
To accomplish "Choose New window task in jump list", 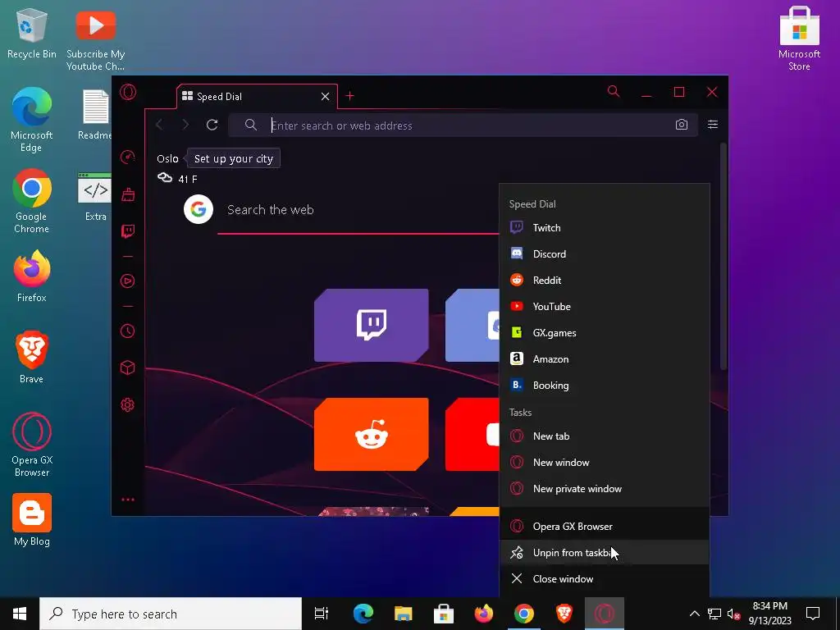I will click(605, 463).
